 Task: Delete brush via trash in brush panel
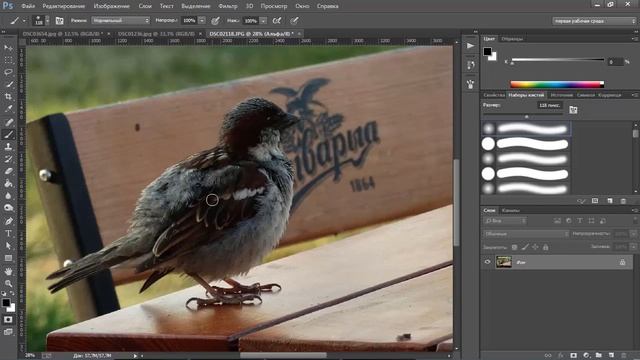(x=623, y=201)
